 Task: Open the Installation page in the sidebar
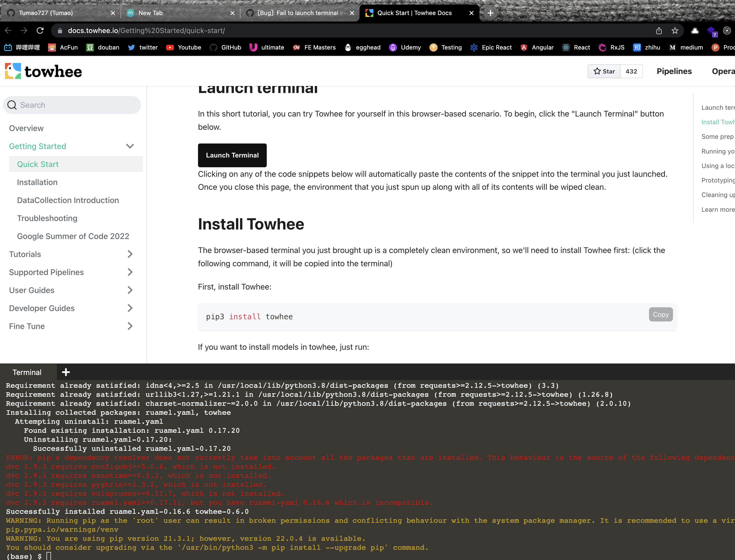[37, 182]
